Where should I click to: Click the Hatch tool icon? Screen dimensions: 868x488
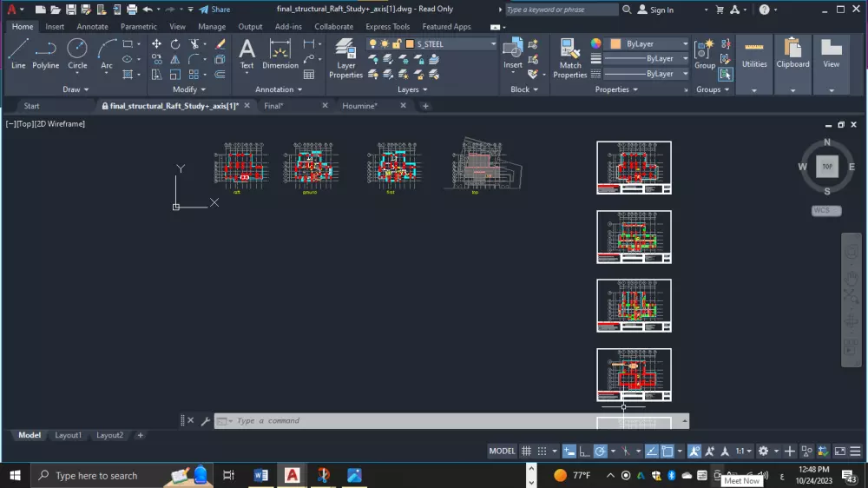click(128, 74)
